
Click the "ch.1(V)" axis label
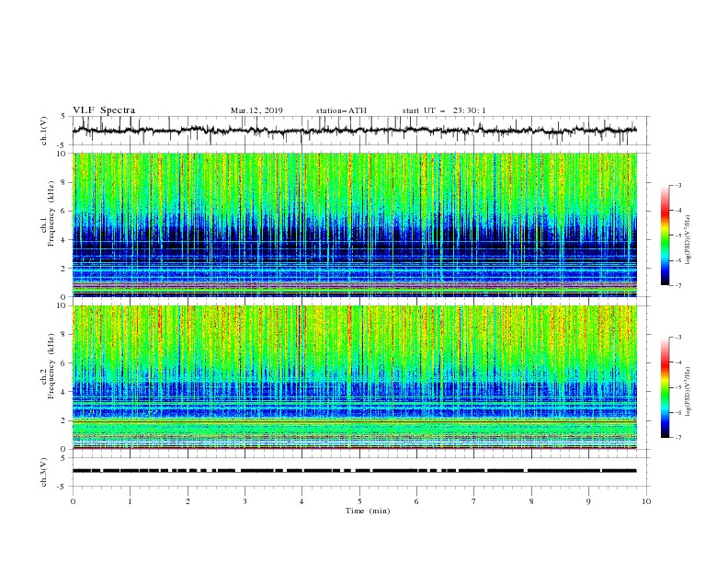44,131
